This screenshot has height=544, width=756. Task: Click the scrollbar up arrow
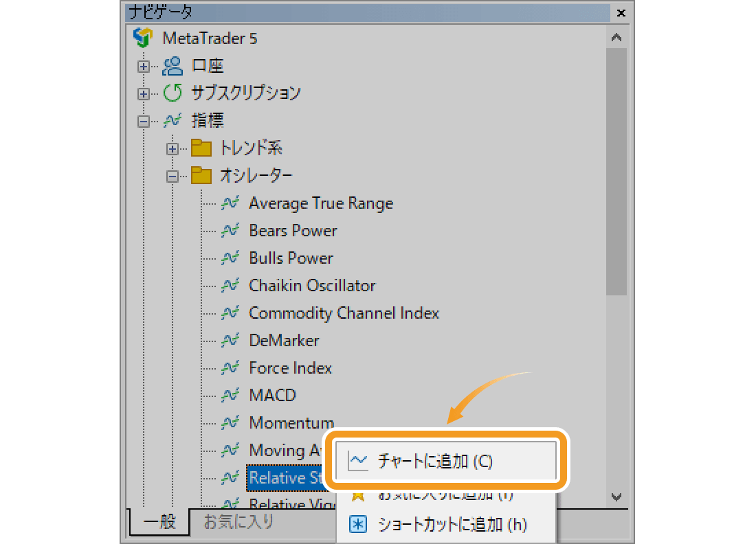(616, 37)
